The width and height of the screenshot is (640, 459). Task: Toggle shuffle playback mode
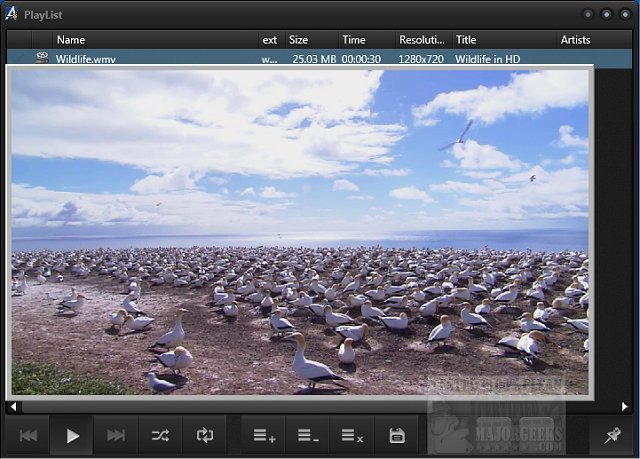point(160,435)
